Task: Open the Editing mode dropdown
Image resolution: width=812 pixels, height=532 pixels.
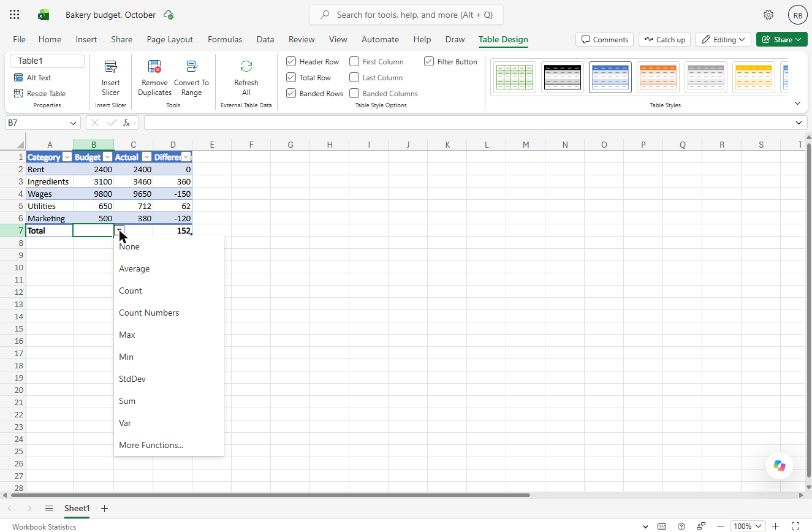Action: 723,39
